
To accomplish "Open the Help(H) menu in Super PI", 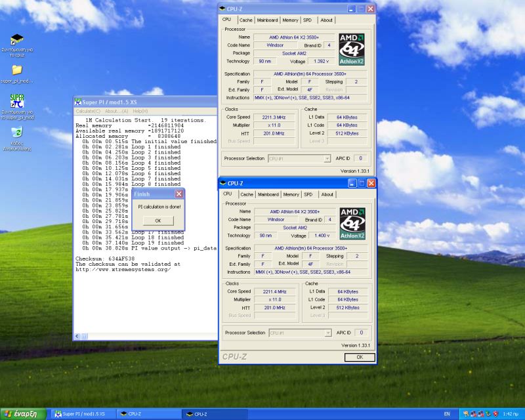I will pos(140,111).
